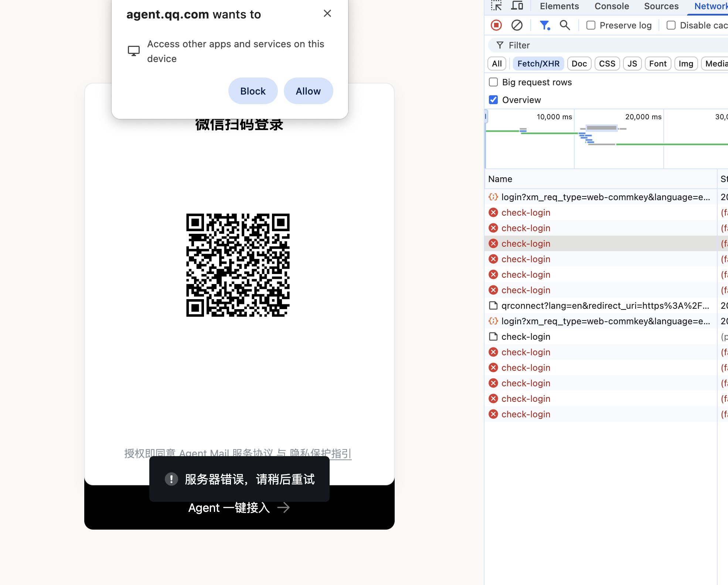Image resolution: width=728 pixels, height=585 pixels.
Task: Filter requests by Doc
Action: (x=579, y=64)
